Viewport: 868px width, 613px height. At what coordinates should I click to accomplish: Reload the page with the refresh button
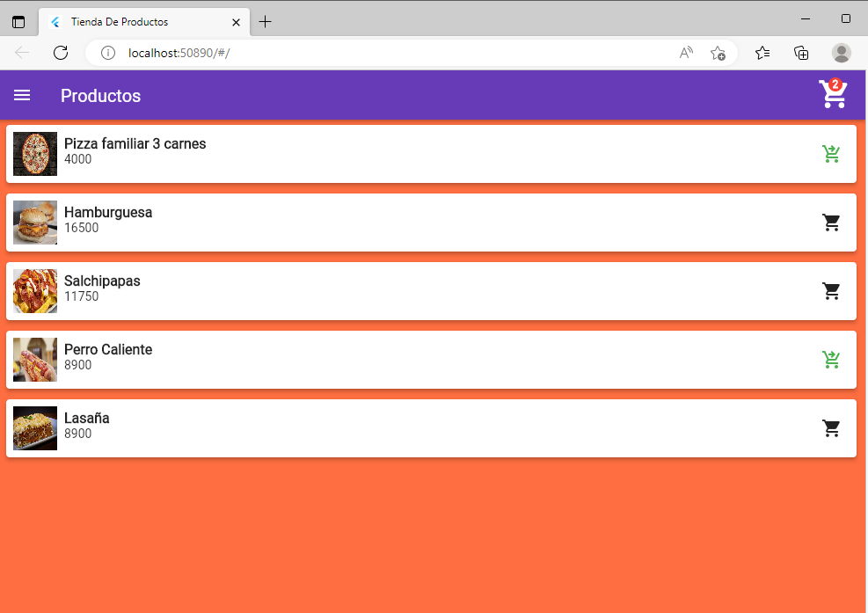[x=61, y=53]
